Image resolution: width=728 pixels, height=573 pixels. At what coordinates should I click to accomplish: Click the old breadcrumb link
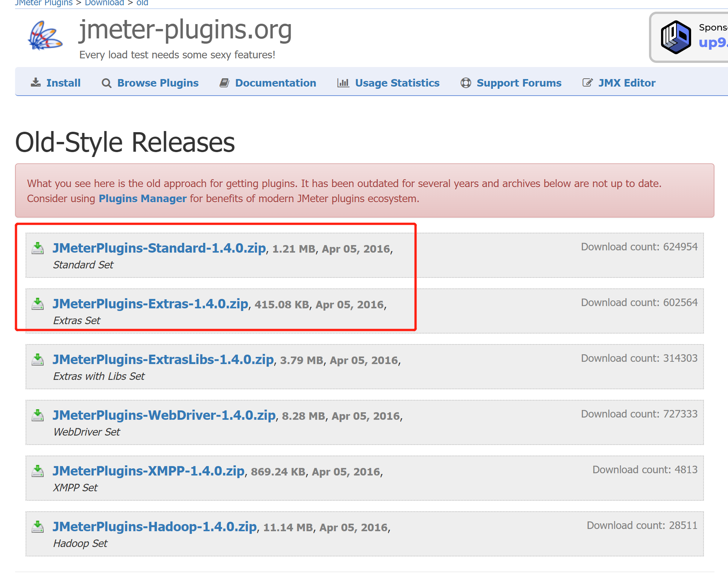coord(142,3)
